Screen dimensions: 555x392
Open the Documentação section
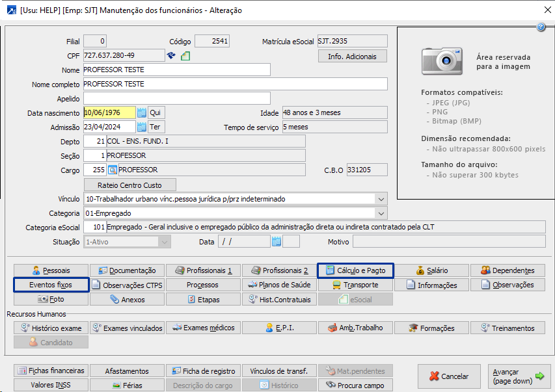(x=127, y=270)
